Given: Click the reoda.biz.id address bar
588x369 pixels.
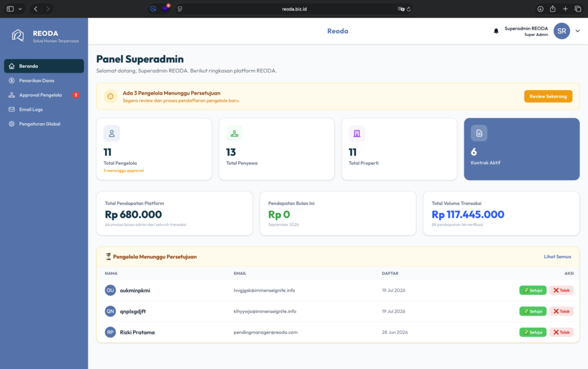Looking at the screenshot, I should click(294, 9).
